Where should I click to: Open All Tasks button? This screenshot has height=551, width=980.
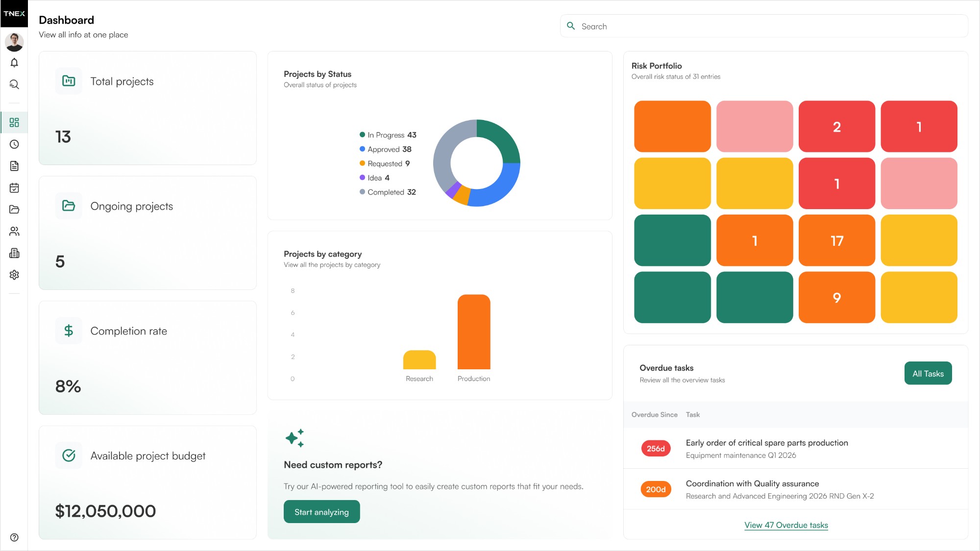click(x=928, y=373)
